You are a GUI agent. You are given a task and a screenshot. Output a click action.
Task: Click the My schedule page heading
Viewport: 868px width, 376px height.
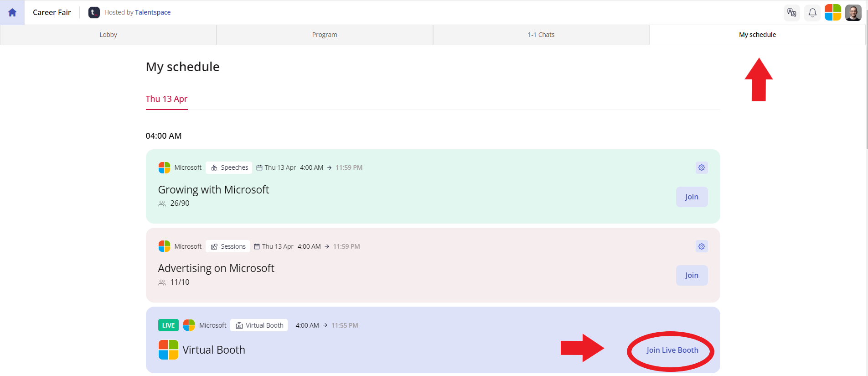[183, 67]
